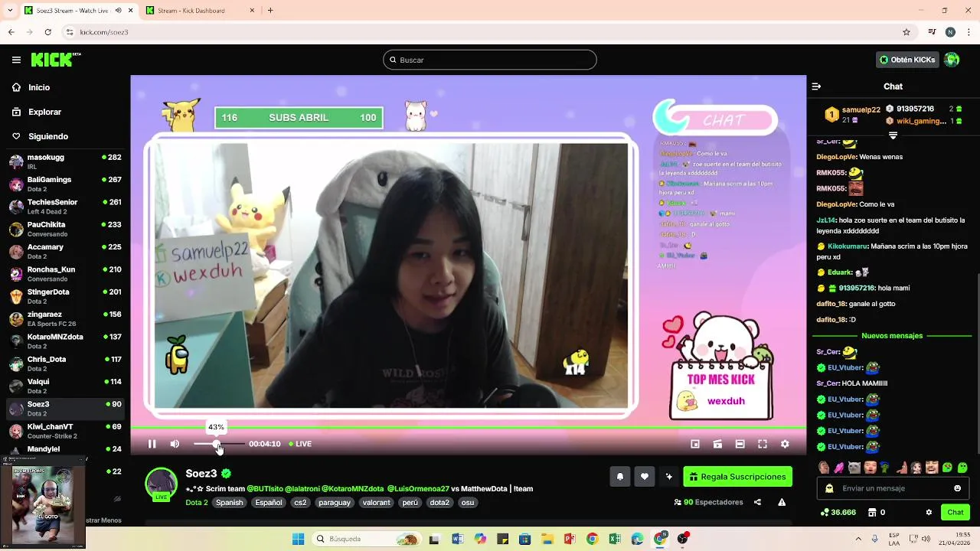Viewport: 980px width, 551px height.
Task: Open the Dota 2 category link
Action: pos(197,503)
